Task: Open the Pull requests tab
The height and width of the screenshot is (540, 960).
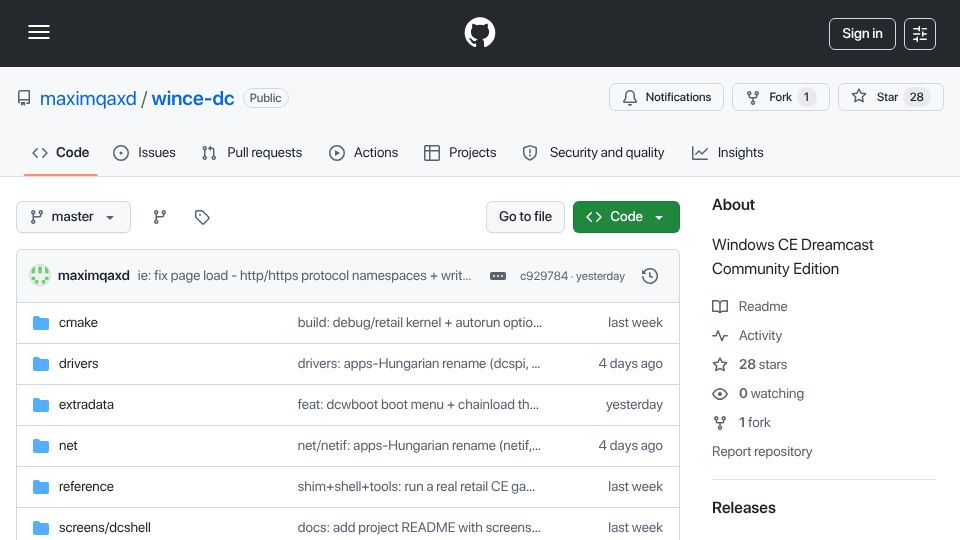Action: point(252,152)
